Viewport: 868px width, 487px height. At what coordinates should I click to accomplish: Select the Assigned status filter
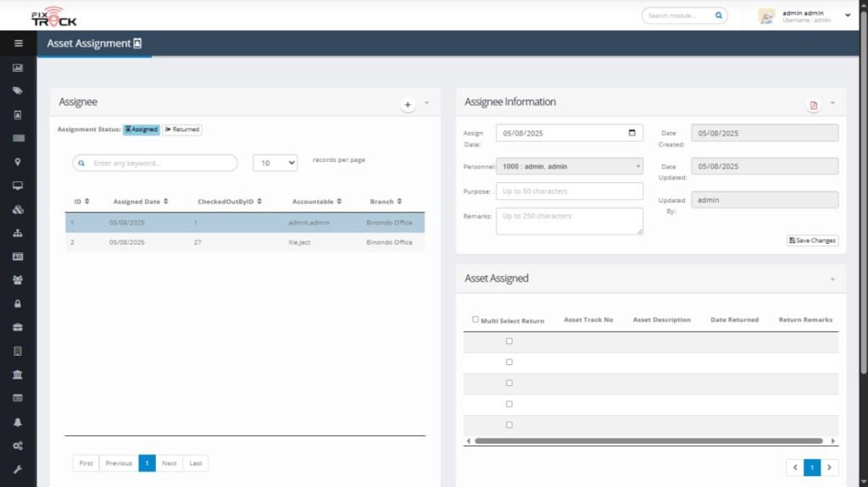coord(142,130)
